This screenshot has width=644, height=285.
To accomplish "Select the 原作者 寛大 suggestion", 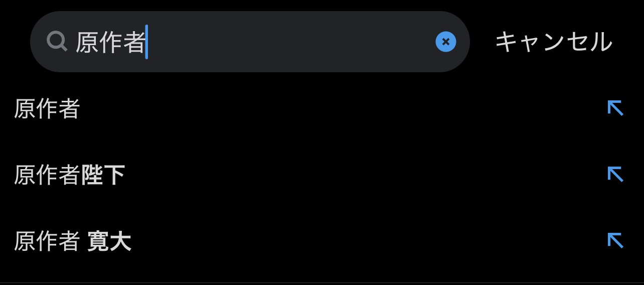I will point(73,241).
